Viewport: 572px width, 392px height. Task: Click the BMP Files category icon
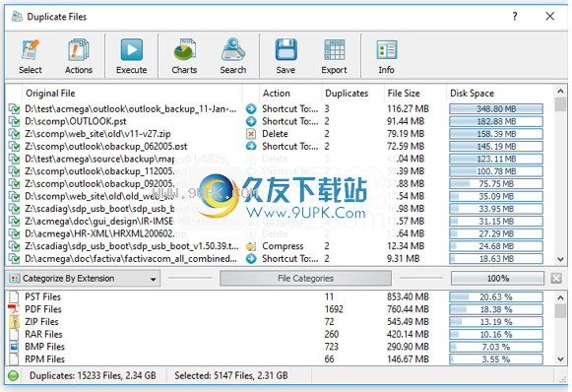point(14,347)
